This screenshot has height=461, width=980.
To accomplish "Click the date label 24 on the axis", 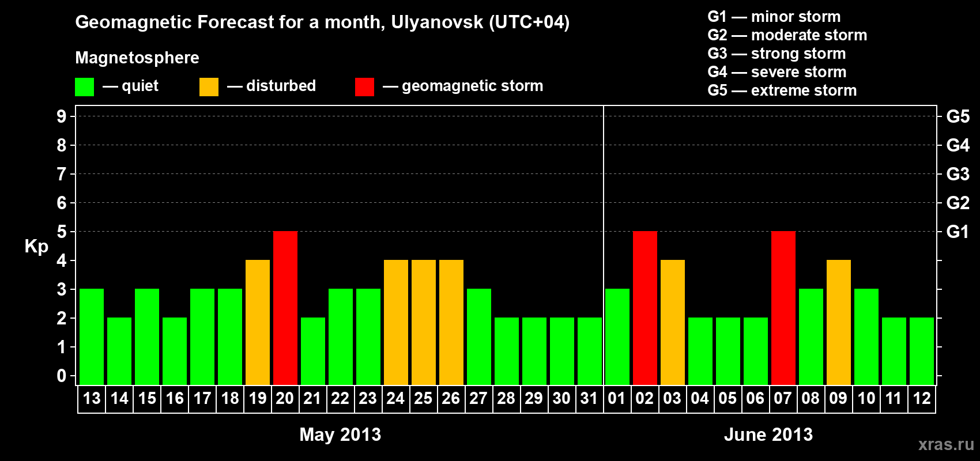I will (x=396, y=398).
